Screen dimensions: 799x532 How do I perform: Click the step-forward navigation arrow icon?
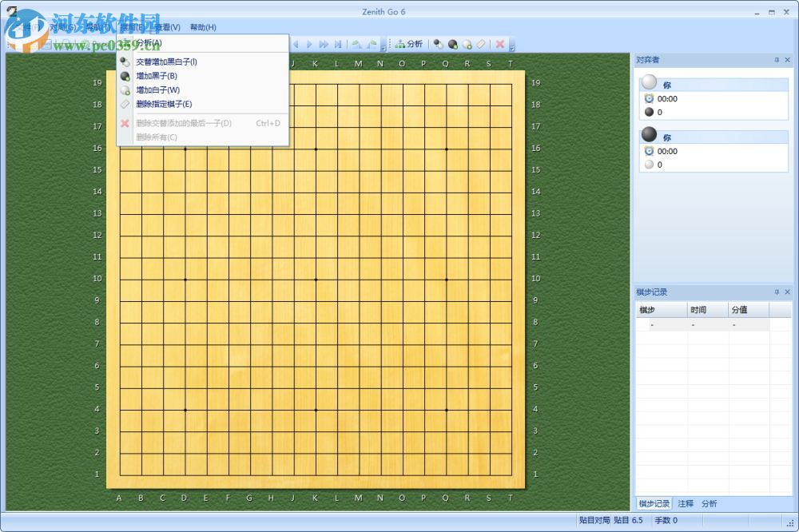click(x=308, y=44)
